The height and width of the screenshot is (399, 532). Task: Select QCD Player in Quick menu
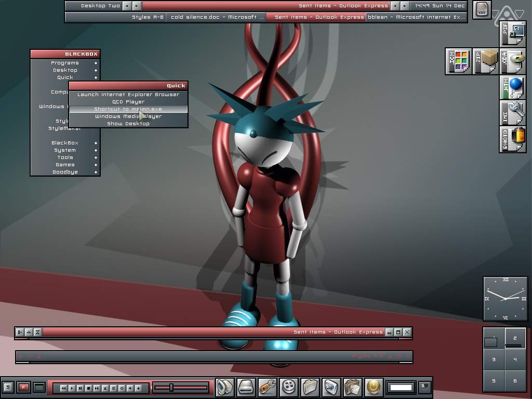coord(128,102)
